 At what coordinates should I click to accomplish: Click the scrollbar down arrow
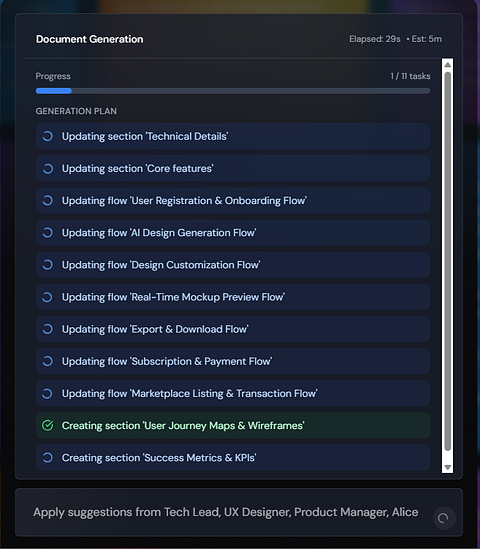(447, 467)
